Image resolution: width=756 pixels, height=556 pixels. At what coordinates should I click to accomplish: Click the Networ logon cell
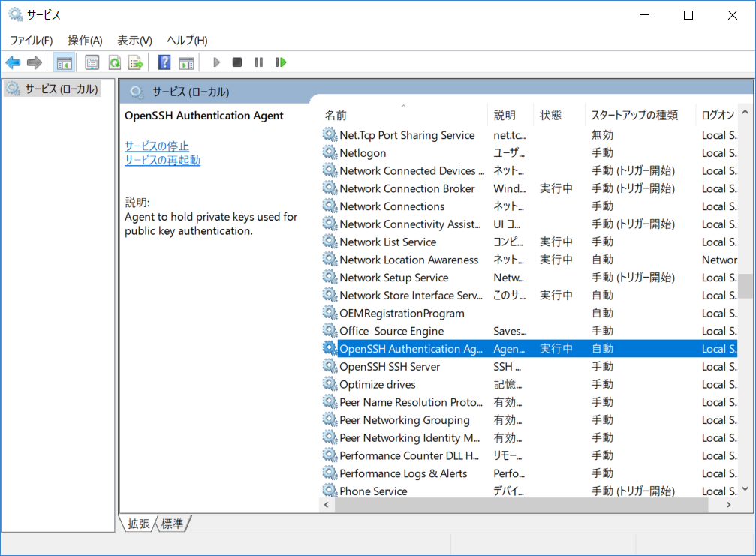(x=719, y=260)
